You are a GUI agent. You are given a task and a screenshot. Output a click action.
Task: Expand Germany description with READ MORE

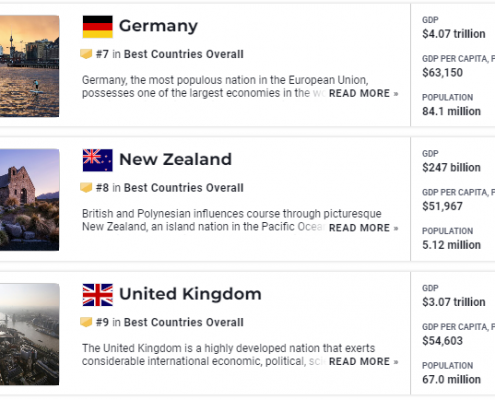363,93
